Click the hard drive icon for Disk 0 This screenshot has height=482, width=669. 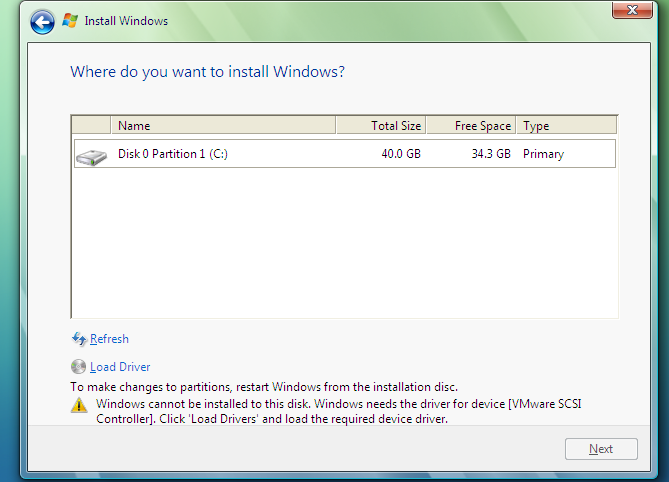coord(91,157)
